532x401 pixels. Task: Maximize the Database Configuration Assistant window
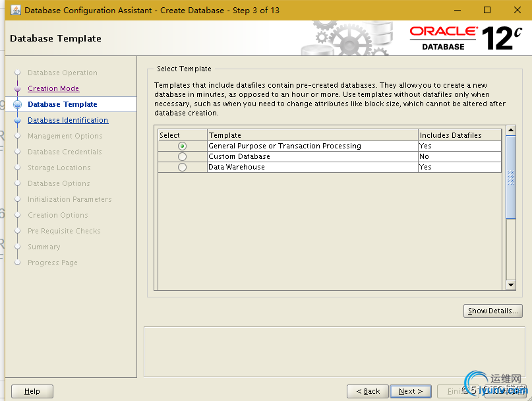click(x=487, y=10)
